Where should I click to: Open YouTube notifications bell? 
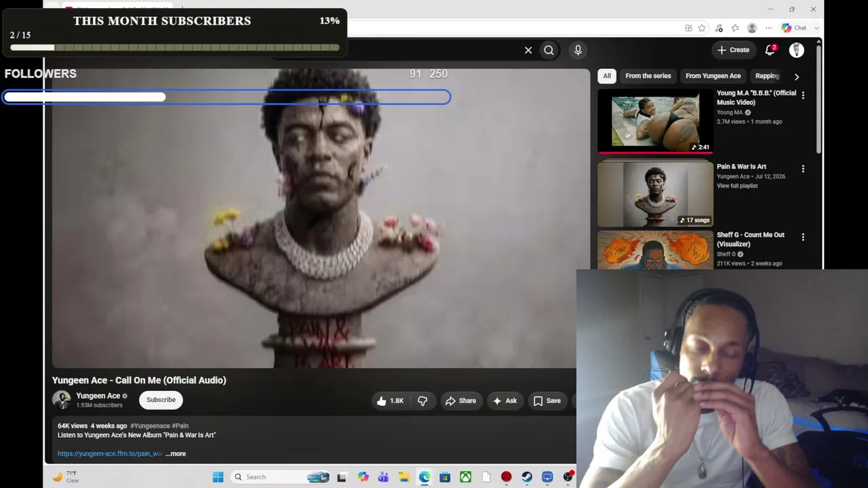coord(770,49)
